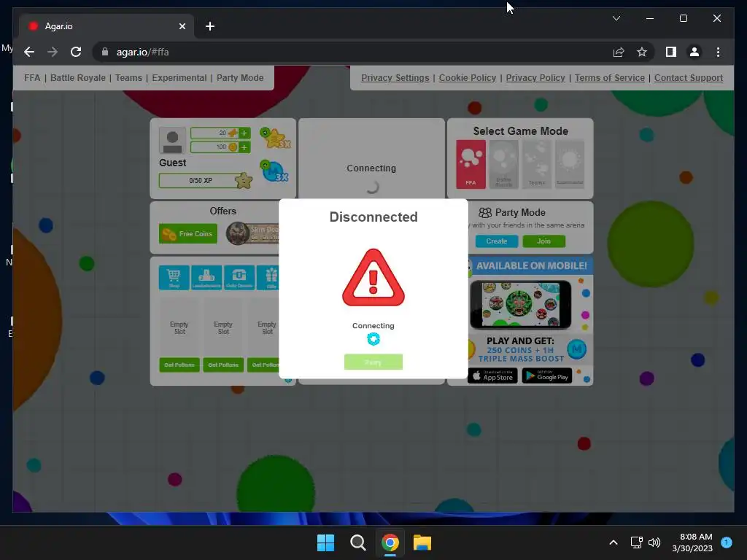The image size is (747, 560).
Task: Open Party Mode from the top bar
Action: coord(240,77)
